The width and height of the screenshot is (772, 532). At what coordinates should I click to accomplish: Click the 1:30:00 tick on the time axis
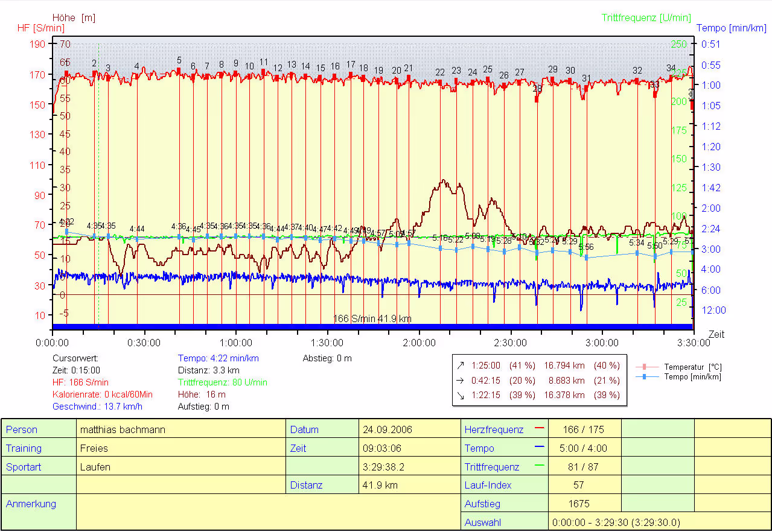(x=328, y=343)
